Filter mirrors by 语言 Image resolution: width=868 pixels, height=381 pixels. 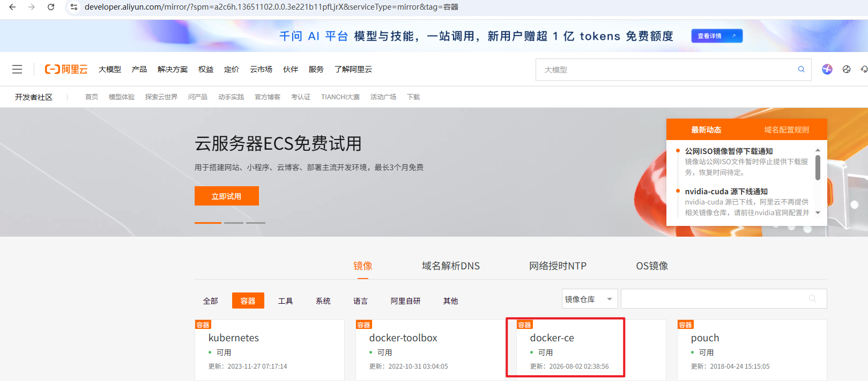point(361,301)
